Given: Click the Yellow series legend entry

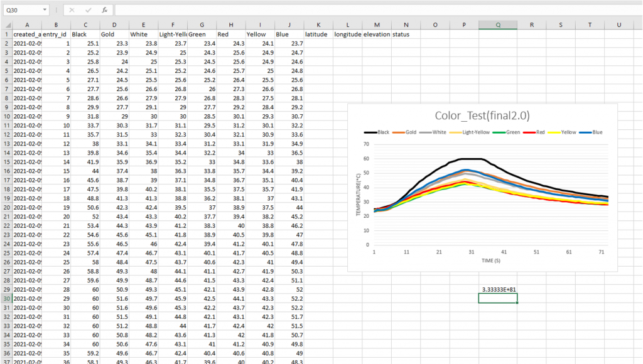Looking at the screenshot, I should point(562,132).
